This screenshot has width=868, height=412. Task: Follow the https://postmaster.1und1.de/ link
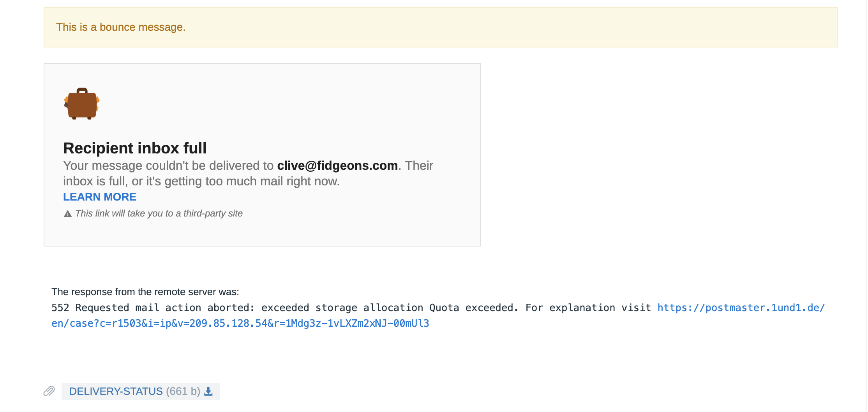coord(741,308)
